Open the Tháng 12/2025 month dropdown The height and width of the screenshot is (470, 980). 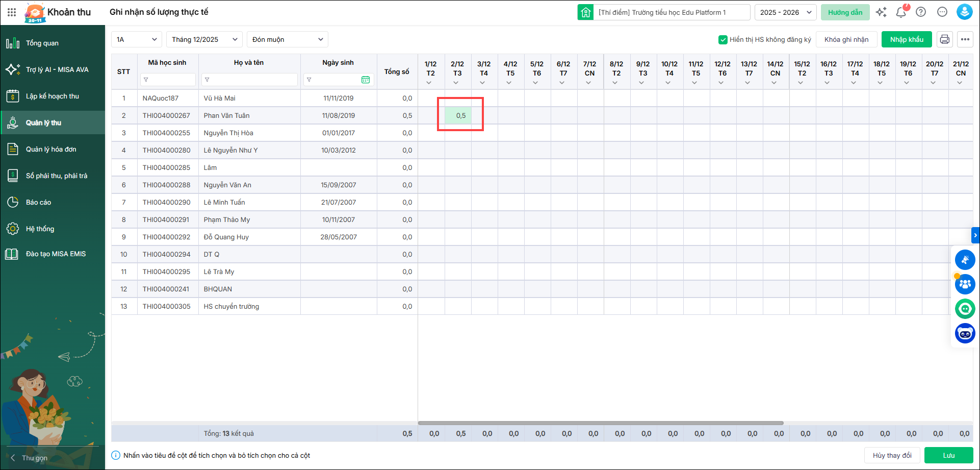point(204,39)
